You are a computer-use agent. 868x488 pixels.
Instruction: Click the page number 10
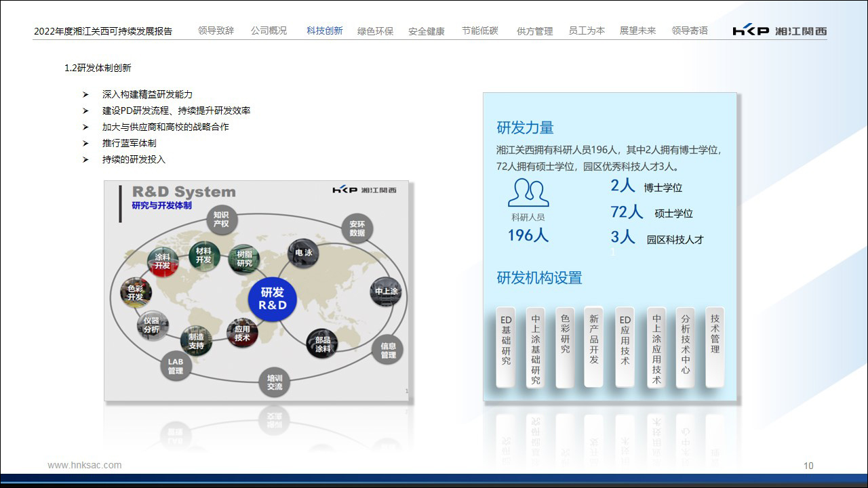click(x=808, y=466)
